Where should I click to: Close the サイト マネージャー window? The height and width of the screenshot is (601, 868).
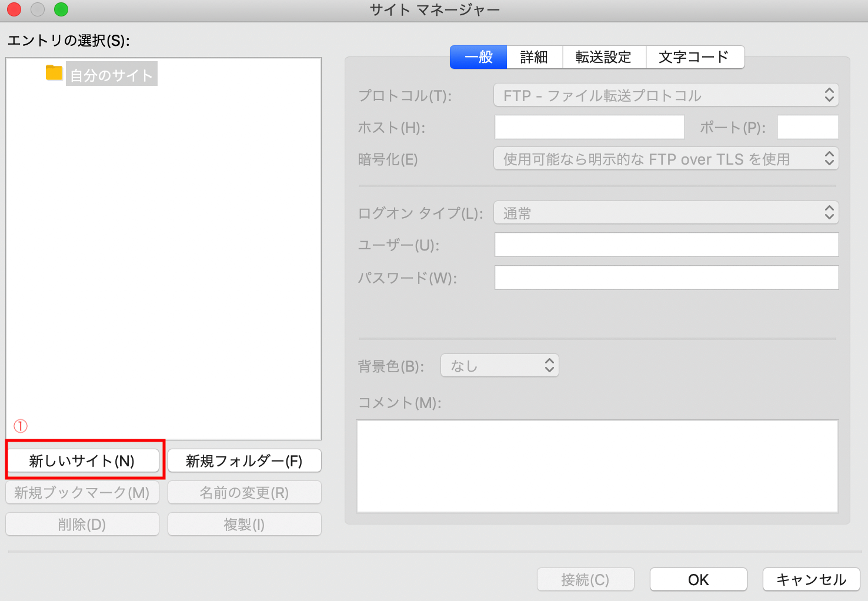14,9
